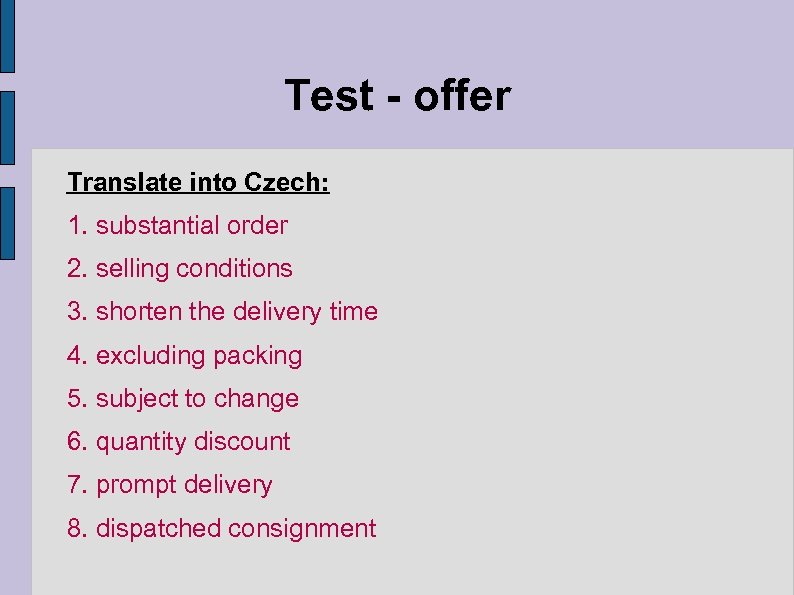Click the word 'consignment' in item 8
Viewport: 794px width, 595px height.
(x=301, y=529)
